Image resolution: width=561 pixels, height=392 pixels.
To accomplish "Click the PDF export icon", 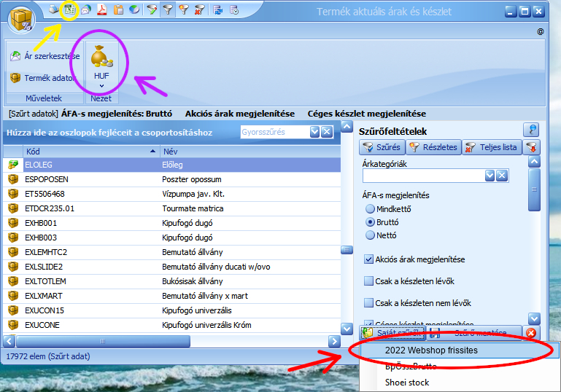I will [102, 10].
